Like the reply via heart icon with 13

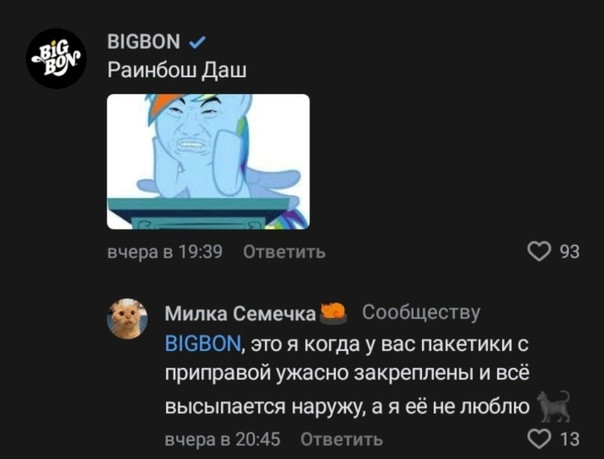pyautogui.click(x=539, y=439)
